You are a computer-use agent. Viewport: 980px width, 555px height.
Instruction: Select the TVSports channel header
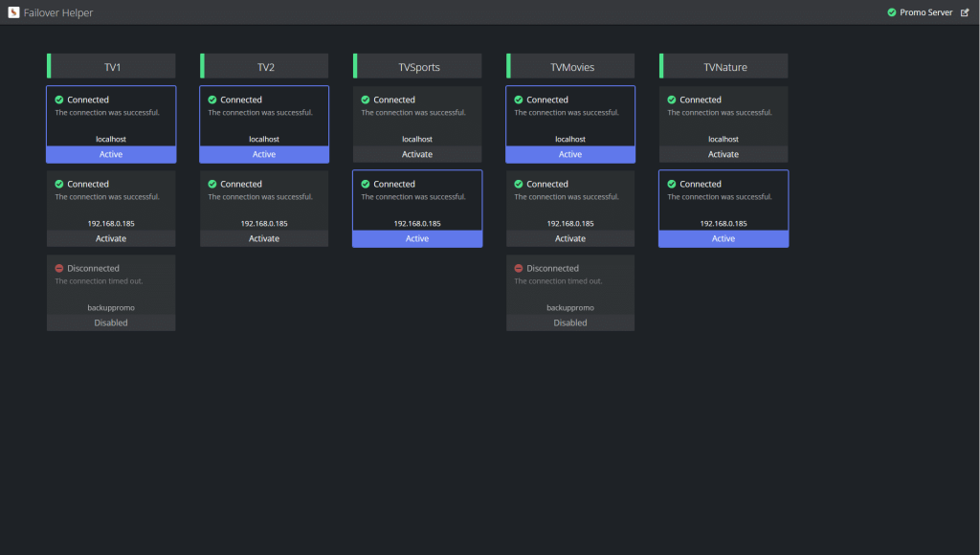point(417,65)
